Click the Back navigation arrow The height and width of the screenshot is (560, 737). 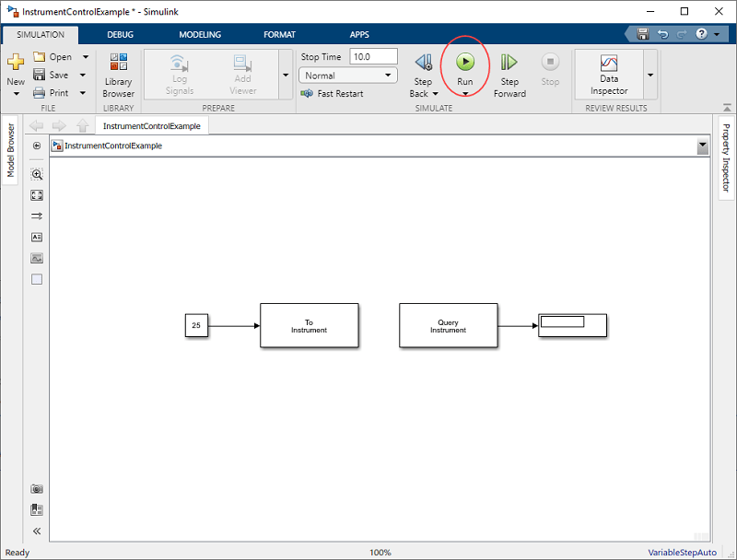coord(36,125)
